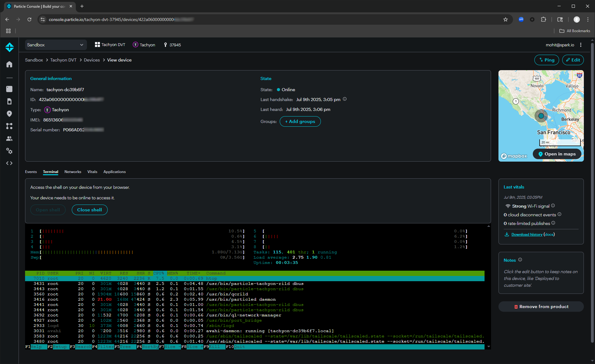The height and width of the screenshot is (364, 595).
Task: Open Download history link
Action: [x=527, y=235]
